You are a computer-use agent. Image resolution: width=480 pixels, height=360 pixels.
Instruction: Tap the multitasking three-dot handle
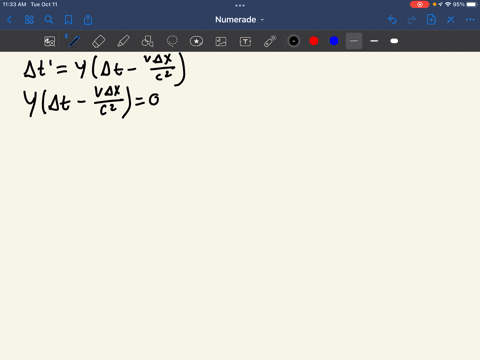(x=240, y=5)
